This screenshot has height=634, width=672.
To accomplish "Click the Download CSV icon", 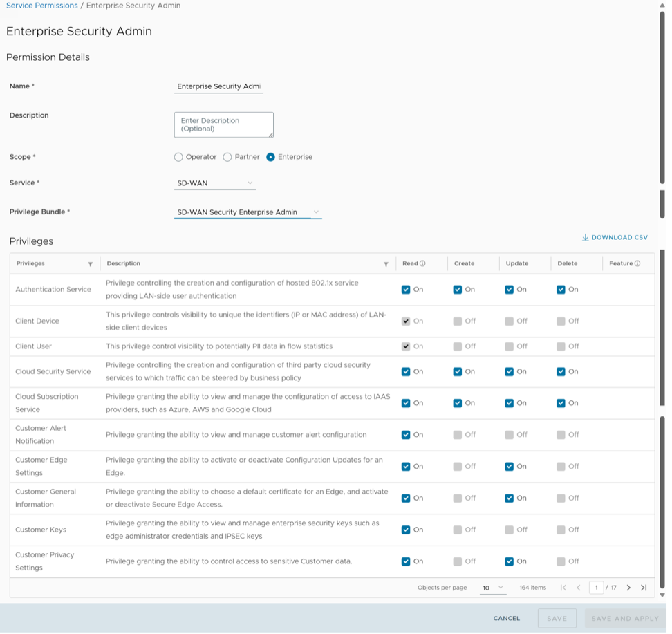I will pyautogui.click(x=585, y=238).
